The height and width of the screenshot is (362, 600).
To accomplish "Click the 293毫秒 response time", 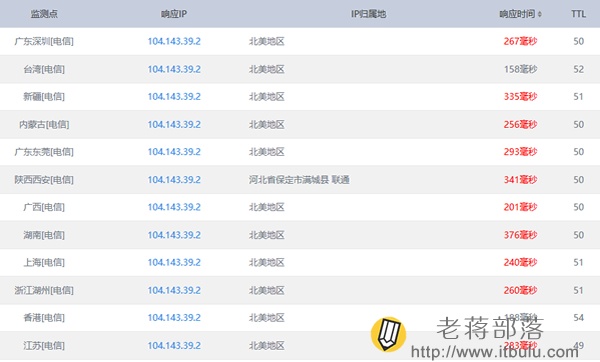I will 520,152.
